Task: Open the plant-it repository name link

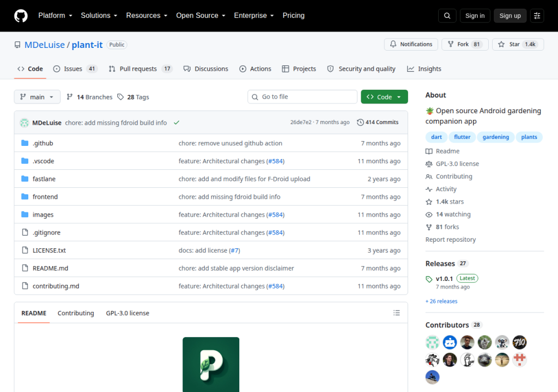Action: [x=87, y=45]
